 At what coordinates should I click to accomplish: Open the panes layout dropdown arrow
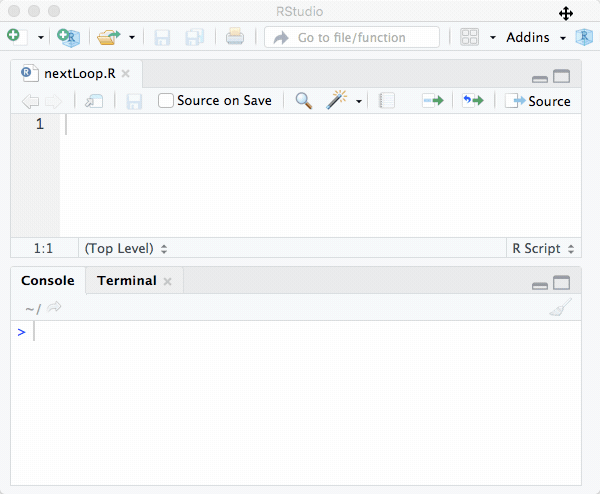[493, 37]
